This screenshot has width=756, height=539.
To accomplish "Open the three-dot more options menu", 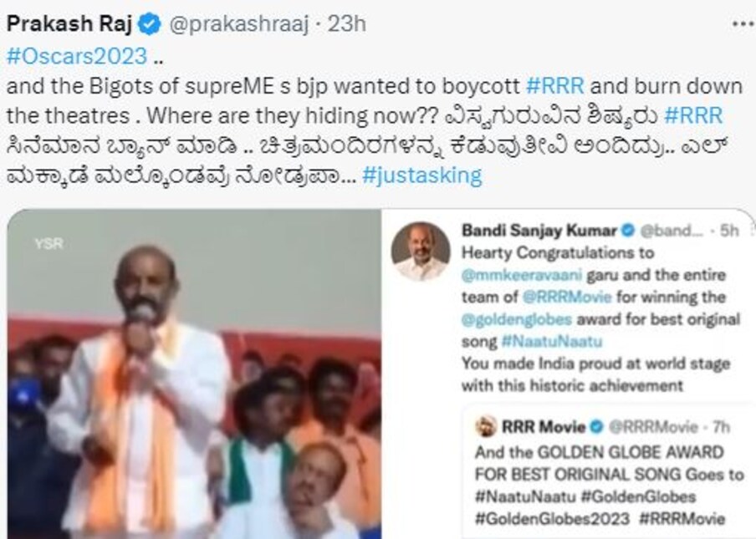I will [743, 24].
